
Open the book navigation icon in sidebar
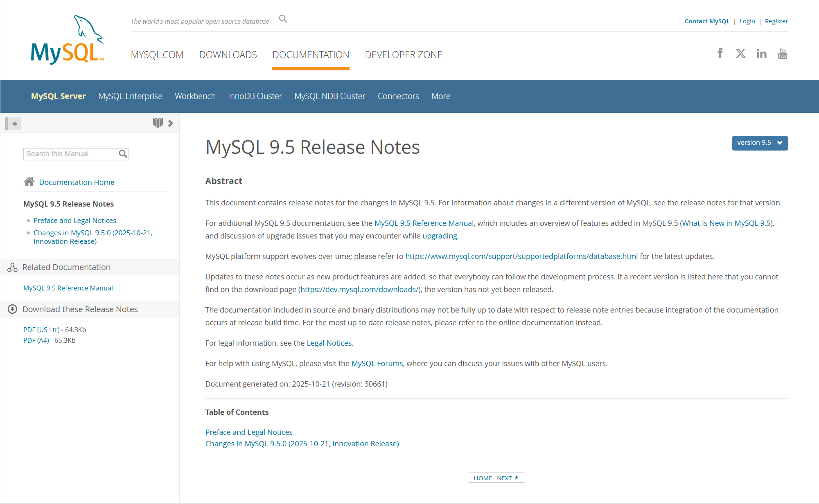pyautogui.click(x=158, y=123)
